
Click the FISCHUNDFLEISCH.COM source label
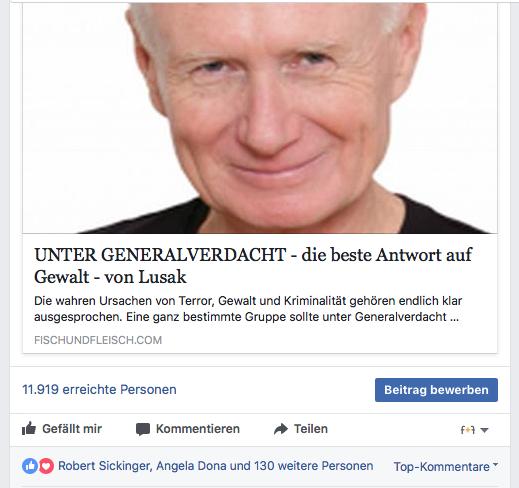pos(98,340)
